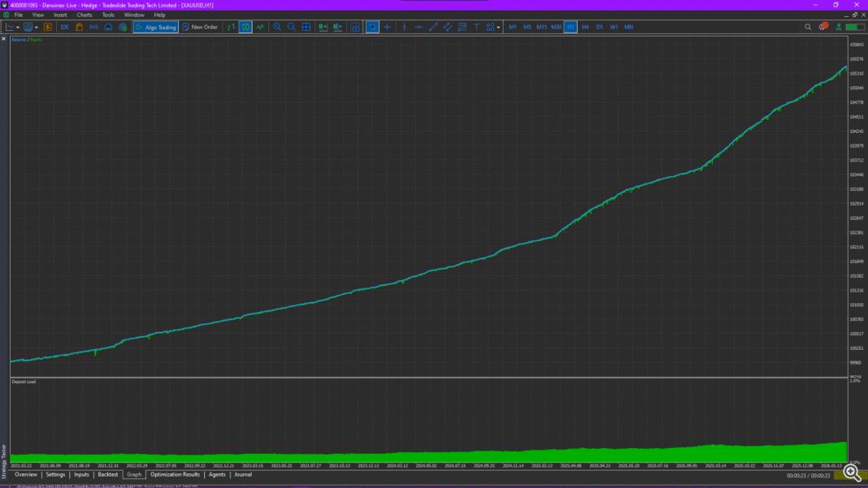Expand the chart type dropdown arrow
The image size is (868, 488).
coord(19,27)
